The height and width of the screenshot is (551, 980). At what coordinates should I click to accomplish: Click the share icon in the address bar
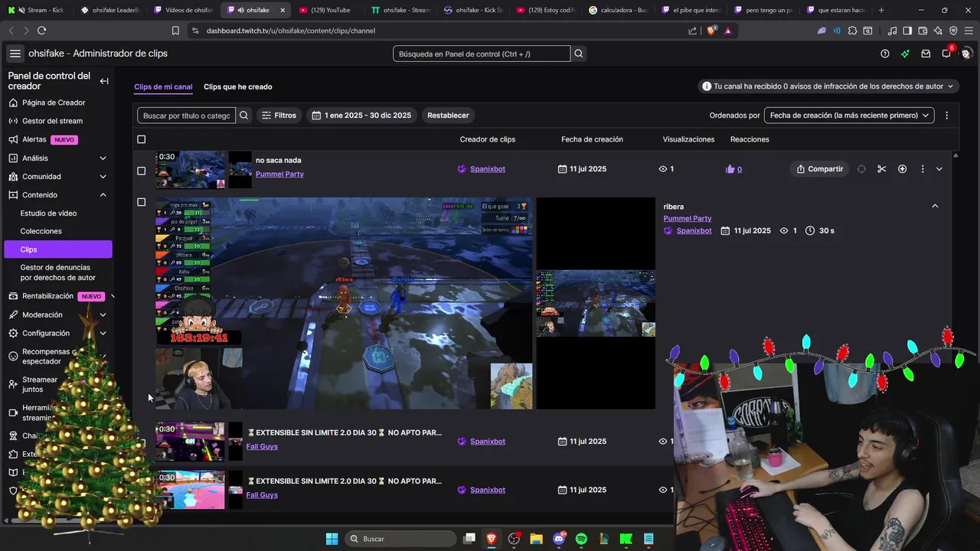(693, 31)
